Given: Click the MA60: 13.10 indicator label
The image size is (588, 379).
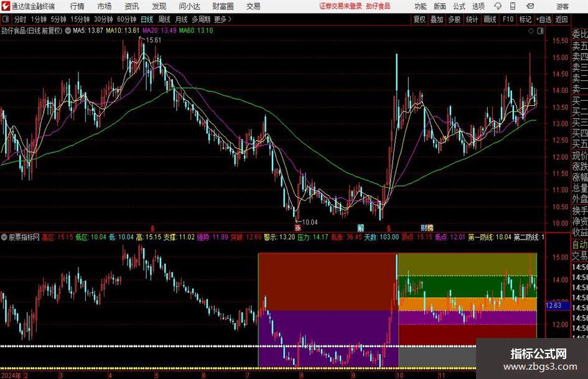Looking at the screenshot, I should (x=196, y=30).
